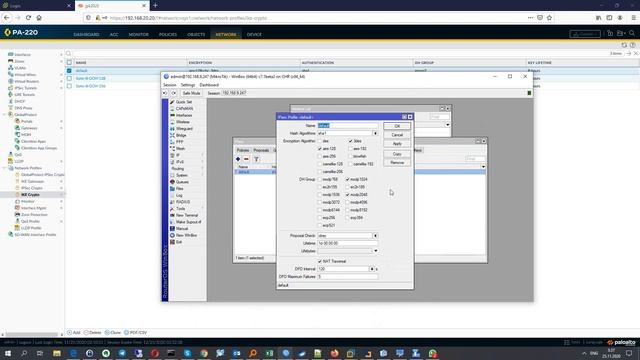Open RADIUS in WinBox sidebar
The image size is (640, 360).
(182, 202)
